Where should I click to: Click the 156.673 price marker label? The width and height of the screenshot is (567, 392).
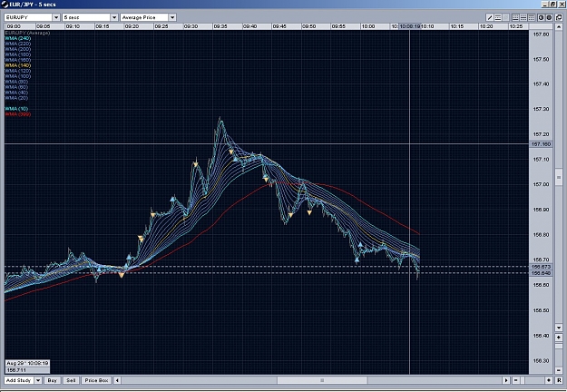(541, 267)
